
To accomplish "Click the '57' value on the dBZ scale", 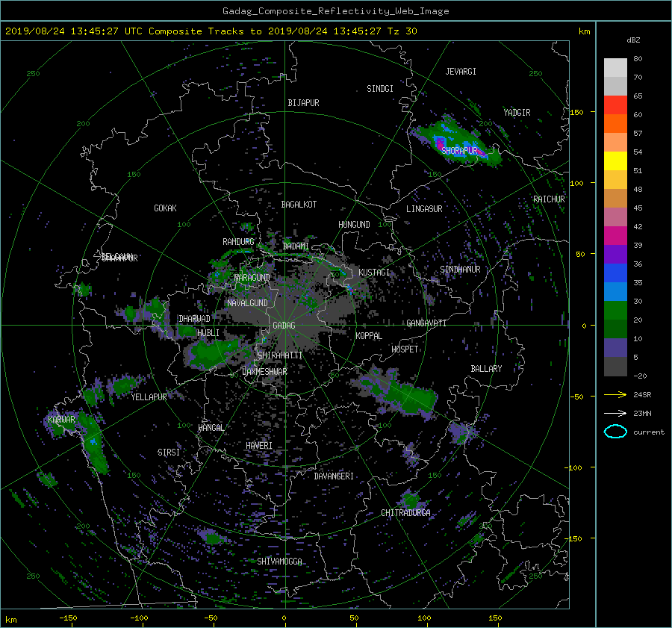I will (638, 134).
